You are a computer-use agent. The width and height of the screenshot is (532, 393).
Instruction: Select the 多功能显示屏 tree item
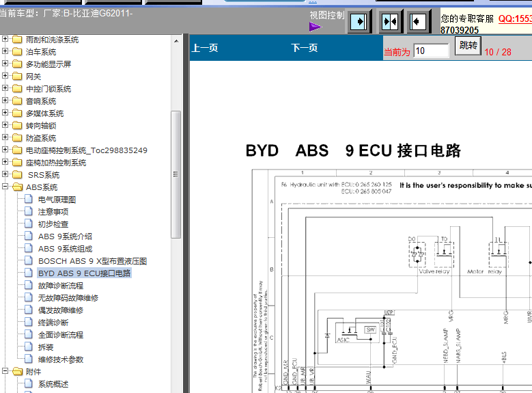tap(48, 64)
